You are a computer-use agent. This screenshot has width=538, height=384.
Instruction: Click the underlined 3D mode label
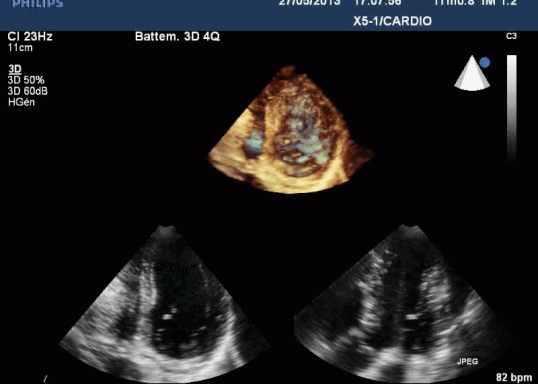[15, 69]
